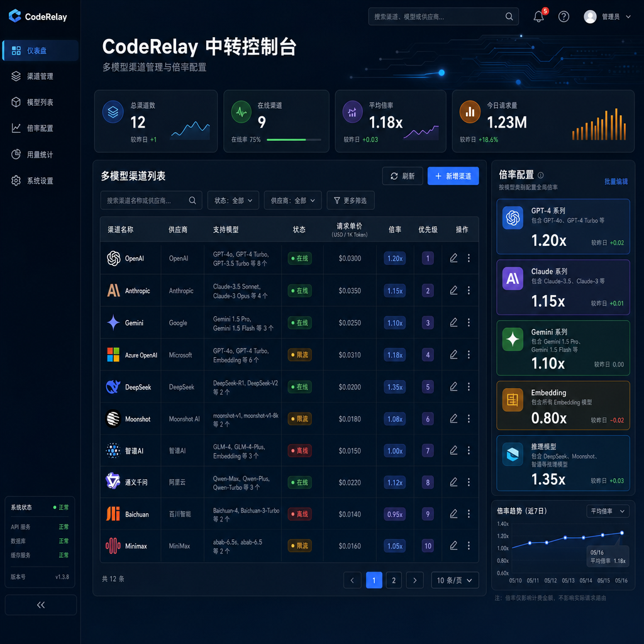Click the 限流 status badge for Azure OpenAI
644x644 pixels.
coord(299,355)
